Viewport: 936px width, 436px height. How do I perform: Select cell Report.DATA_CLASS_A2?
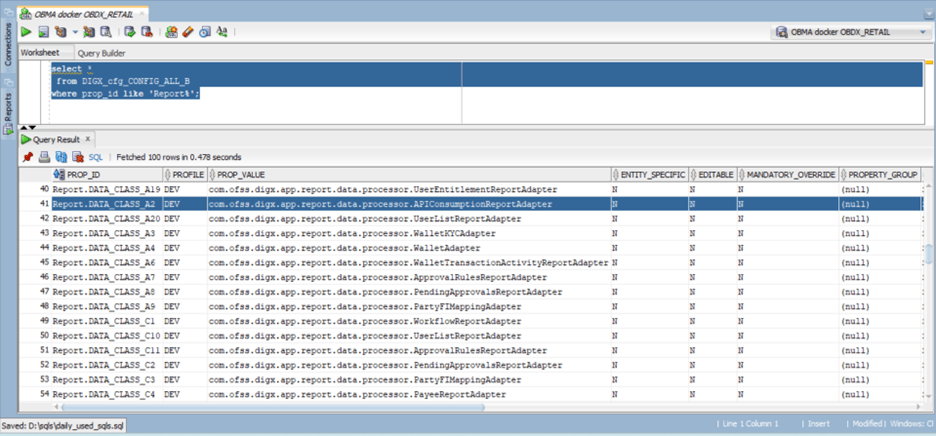107,204
